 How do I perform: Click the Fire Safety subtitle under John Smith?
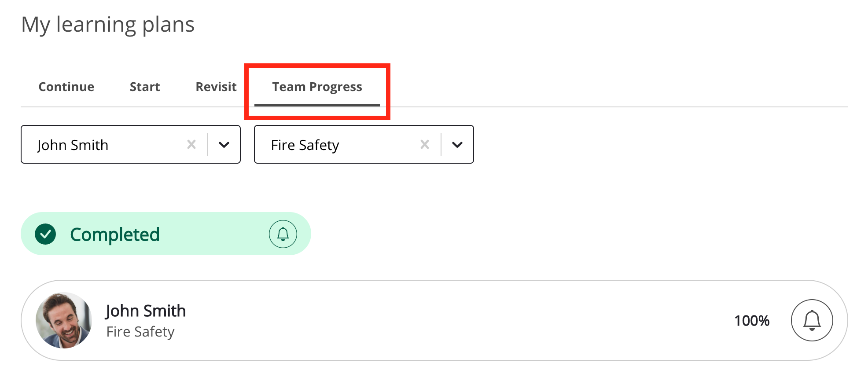pyautogui.click(x=140, y=332)
